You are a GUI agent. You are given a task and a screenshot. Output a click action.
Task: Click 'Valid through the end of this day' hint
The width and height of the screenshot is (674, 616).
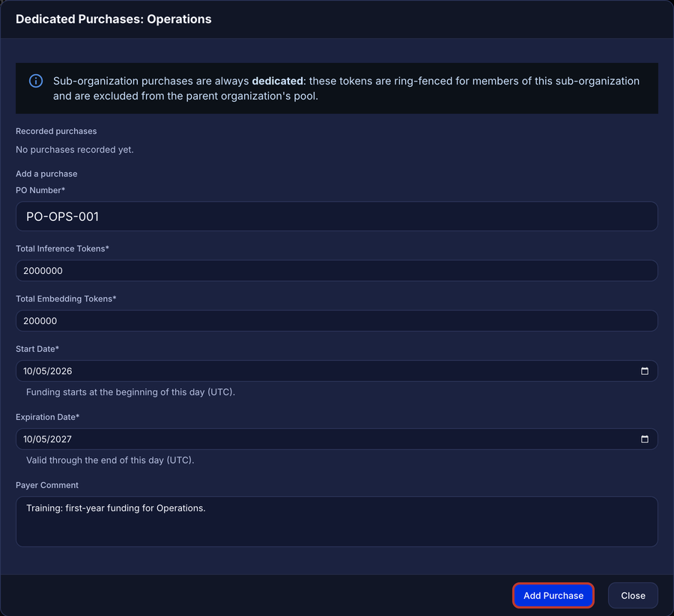110,460
